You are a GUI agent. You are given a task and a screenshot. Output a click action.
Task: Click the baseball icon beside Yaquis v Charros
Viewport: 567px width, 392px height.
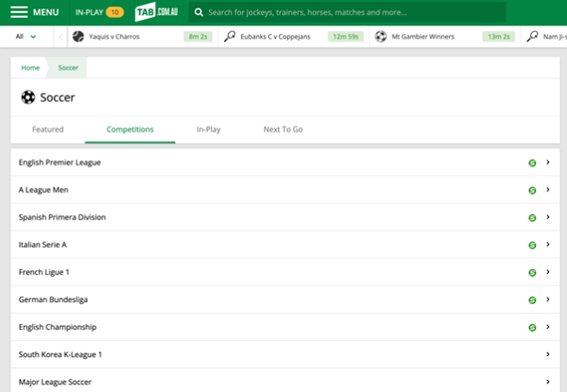tap(78, 37)
